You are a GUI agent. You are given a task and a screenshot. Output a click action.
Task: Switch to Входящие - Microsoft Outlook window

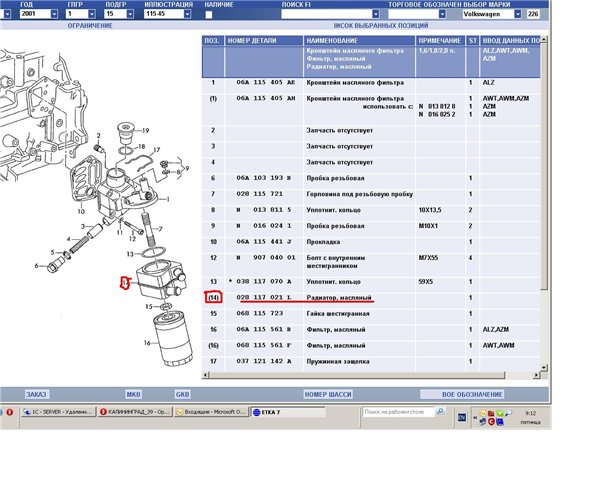click(210, 412)
